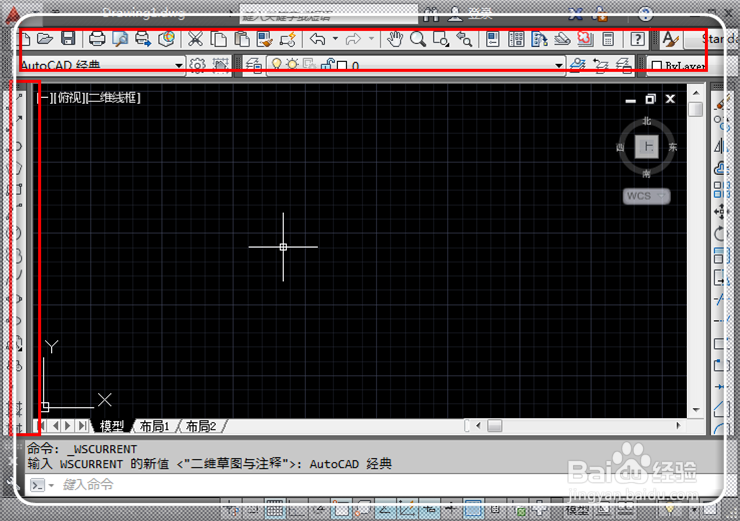Select the Rotate tool in Modify toolbar
Viewport: 740px width, 521px height.
(719, 233)
